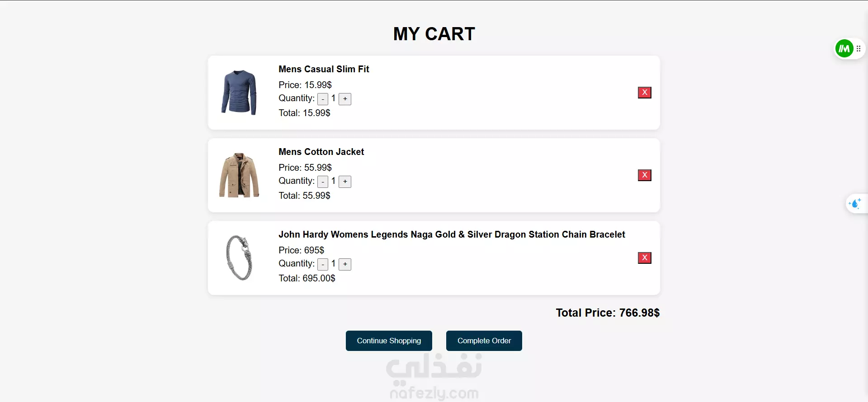Click the tan cotton jacket image

239,175
